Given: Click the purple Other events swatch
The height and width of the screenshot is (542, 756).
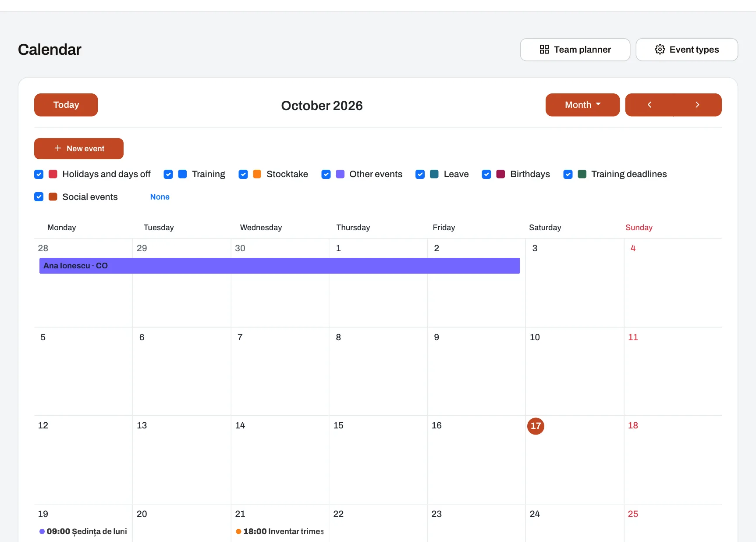Looking at the screenshot, I should pos(340,174).
